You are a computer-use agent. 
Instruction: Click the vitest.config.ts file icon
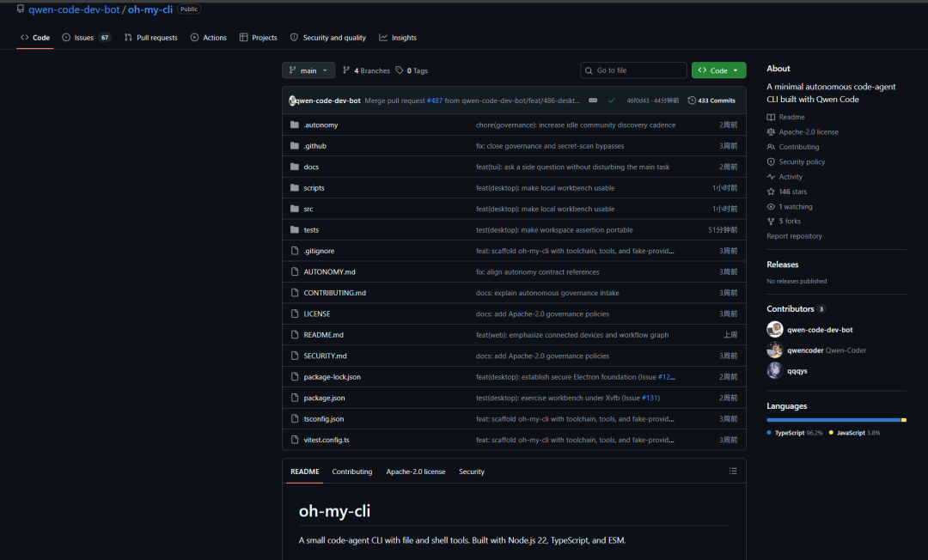click(x=295, y=440)
